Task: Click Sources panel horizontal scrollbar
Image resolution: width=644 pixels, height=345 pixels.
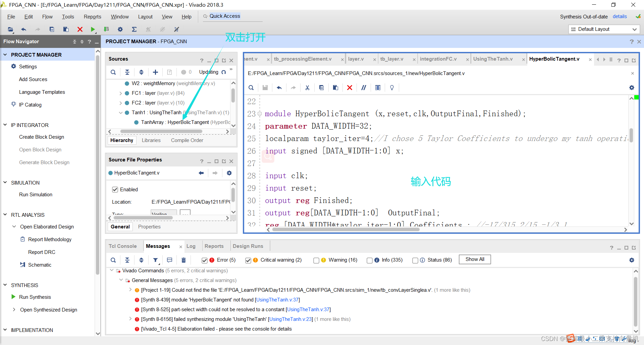Action: pyautogui.click(x=161, y=132)
